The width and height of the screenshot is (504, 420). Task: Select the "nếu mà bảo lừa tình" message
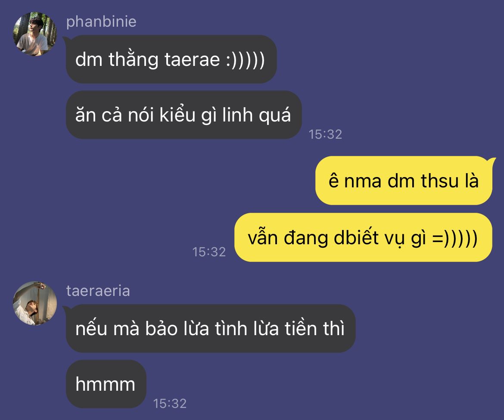[210, 329]
